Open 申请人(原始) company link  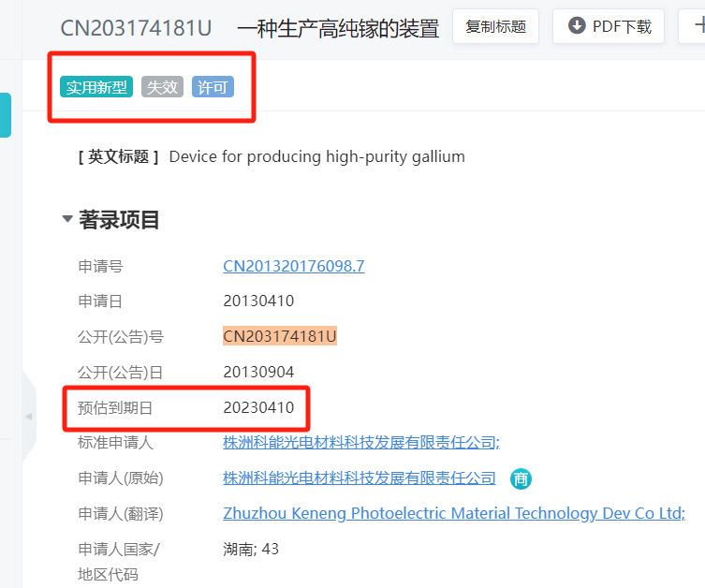360,478
